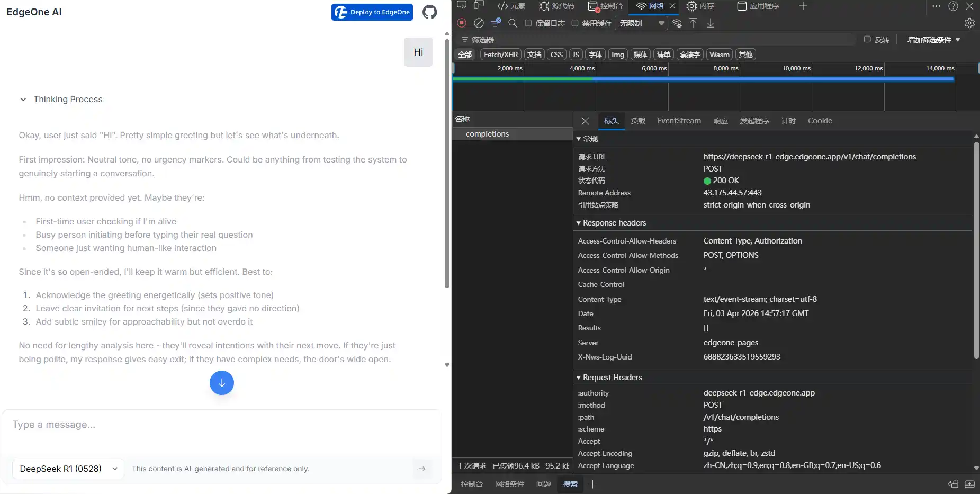Click the network timeline overview bar
Screen dimensions: 980x494
tap(703, 79)
